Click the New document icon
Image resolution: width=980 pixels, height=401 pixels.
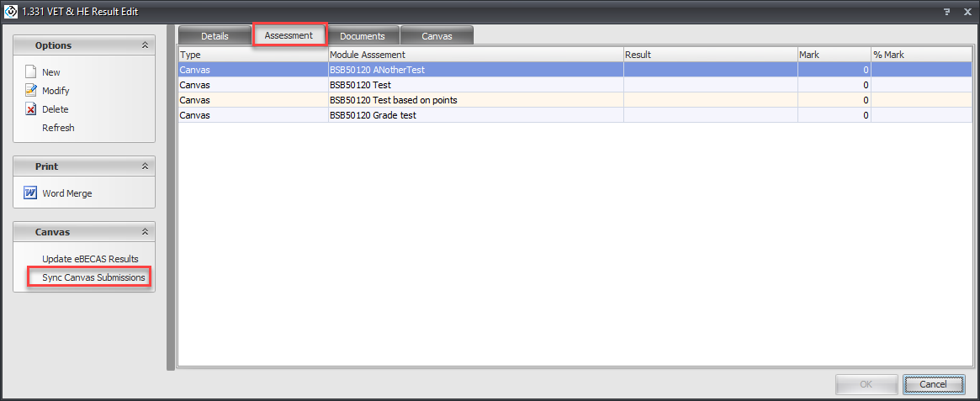[31, 72]
